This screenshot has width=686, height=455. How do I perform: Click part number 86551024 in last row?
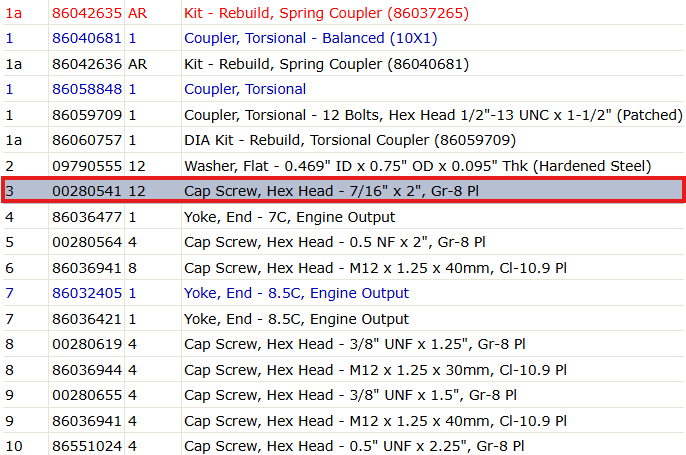(87, 446)
